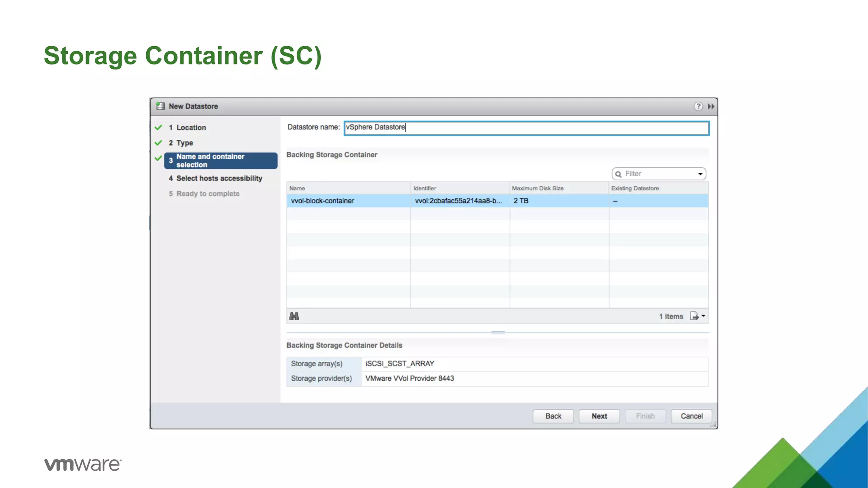Click the panel splitter handle below table
The height and width of the screenshot is (488, 868).
(x=498, y=333)
